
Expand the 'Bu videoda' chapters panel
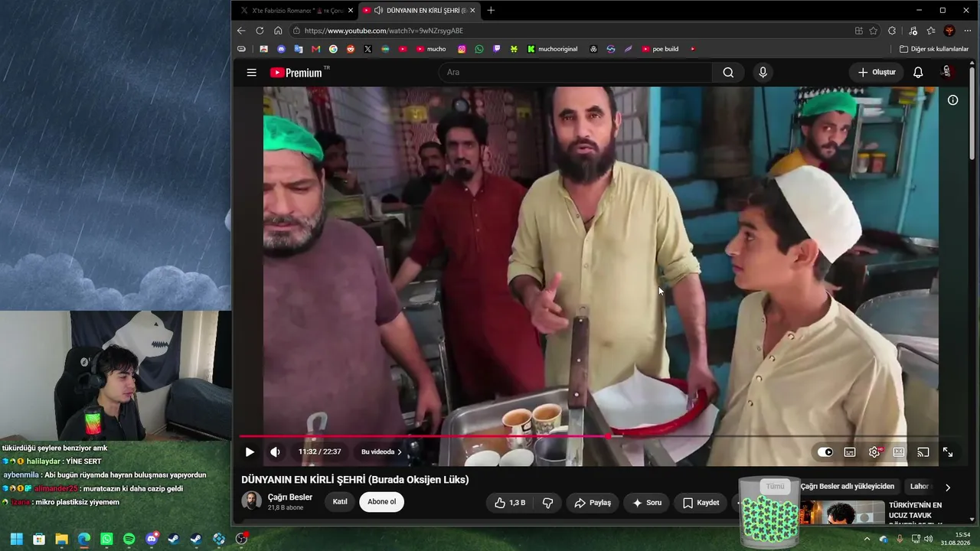tap(381, 452)
